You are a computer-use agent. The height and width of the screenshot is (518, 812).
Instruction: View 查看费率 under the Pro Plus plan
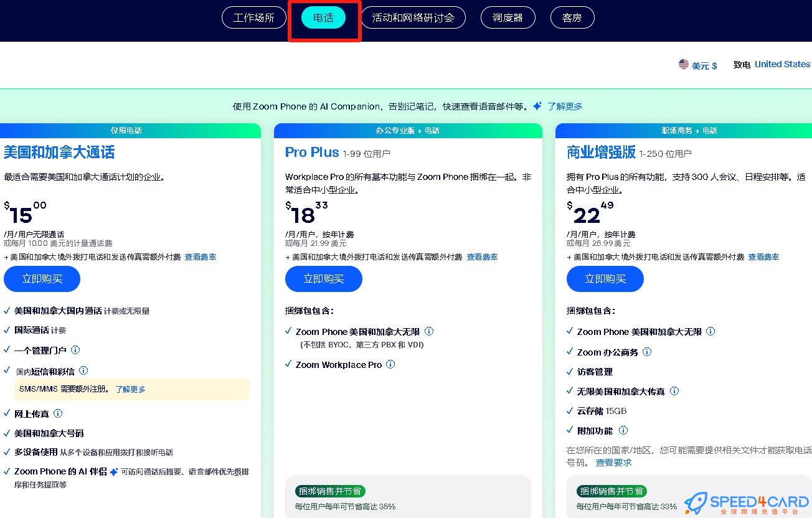point(482,257)
